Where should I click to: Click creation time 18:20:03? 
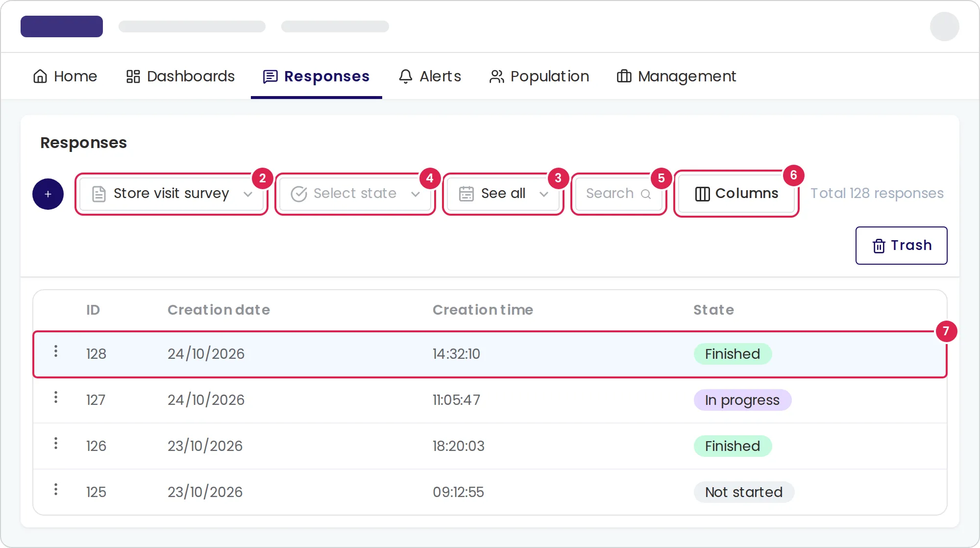coord(458,446)
